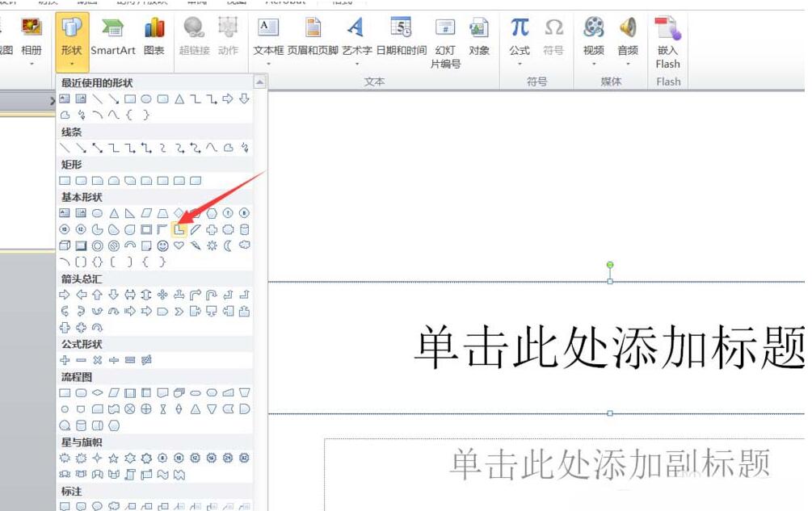Pick a heart shape from 基本形状

[x=179, y=245]
